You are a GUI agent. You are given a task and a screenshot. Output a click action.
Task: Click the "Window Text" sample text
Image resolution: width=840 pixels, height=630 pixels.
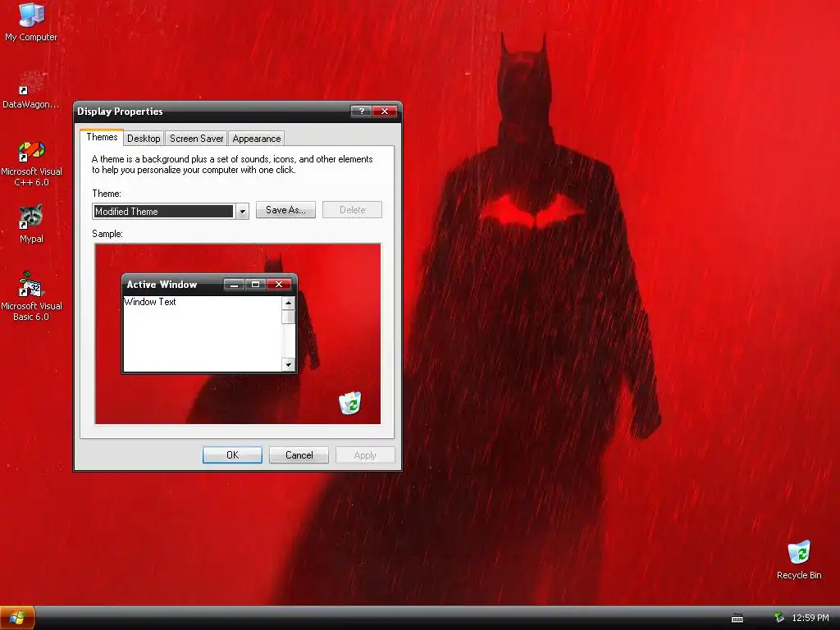[150, 302]
